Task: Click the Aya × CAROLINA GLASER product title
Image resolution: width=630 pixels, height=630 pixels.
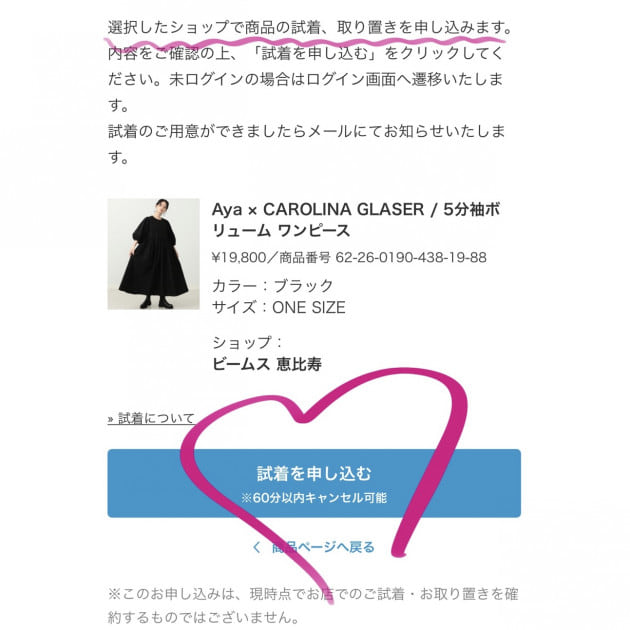Action: click(x=356, y=220)
